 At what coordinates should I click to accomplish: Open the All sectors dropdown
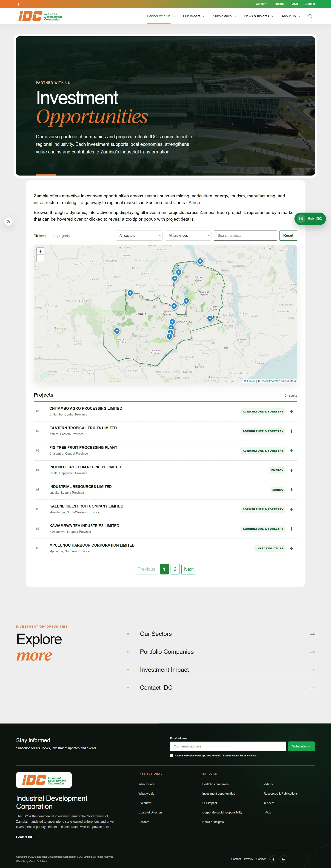click(139, 236)
